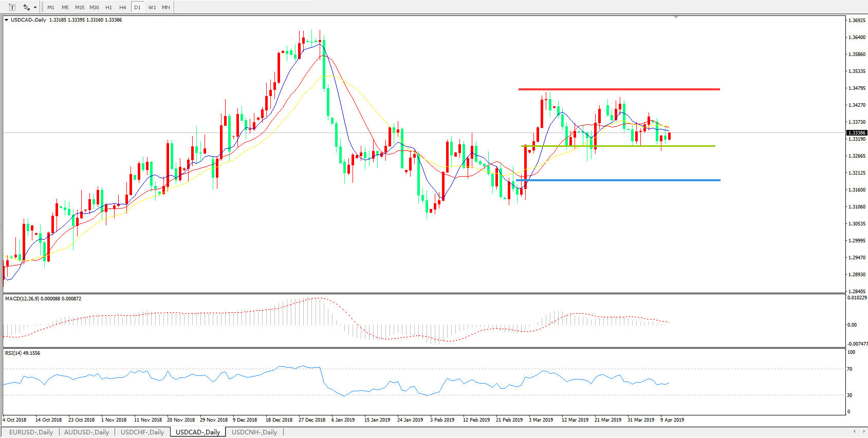Switch chart to M1 timeframe

[51, 7]
